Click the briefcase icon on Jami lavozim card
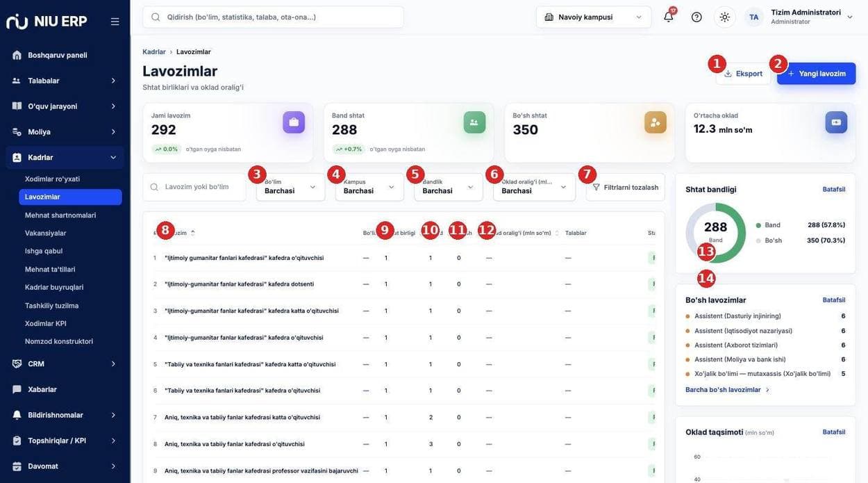Image resolution: width=868 pixels, height=483 pixels. coord(294,122)
